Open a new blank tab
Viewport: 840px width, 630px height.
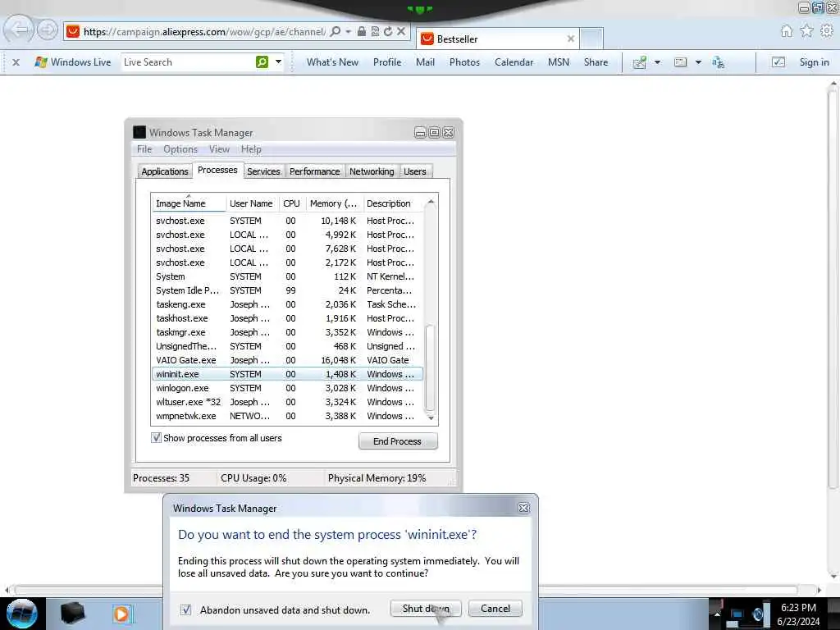pyautogui.click(x=591, y=39)
